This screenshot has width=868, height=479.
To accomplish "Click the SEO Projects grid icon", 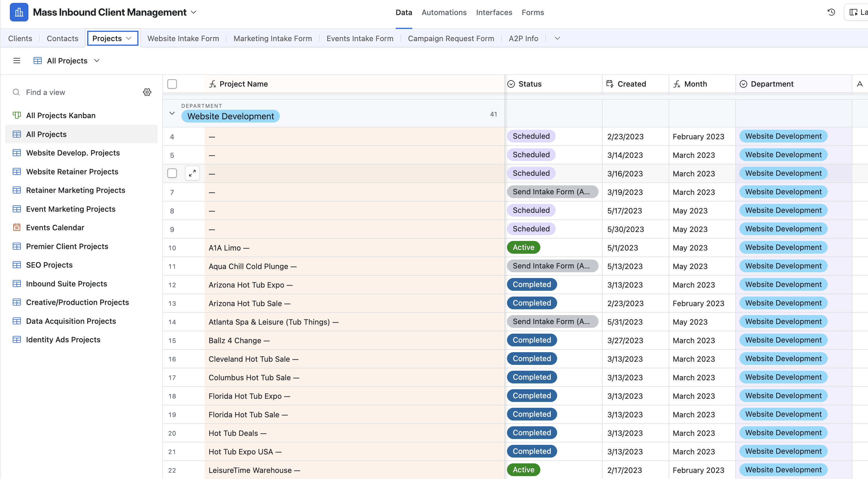I will point(17,265).
